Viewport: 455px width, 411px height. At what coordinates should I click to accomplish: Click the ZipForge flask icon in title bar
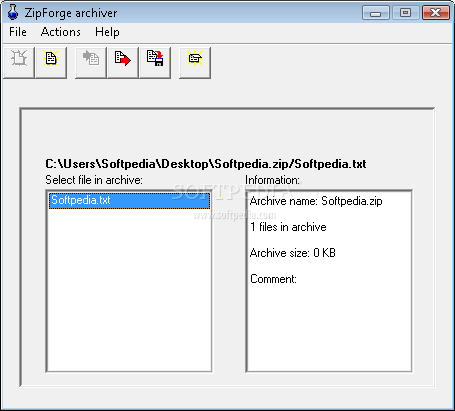pyautogui.click(x=13, y=12)
